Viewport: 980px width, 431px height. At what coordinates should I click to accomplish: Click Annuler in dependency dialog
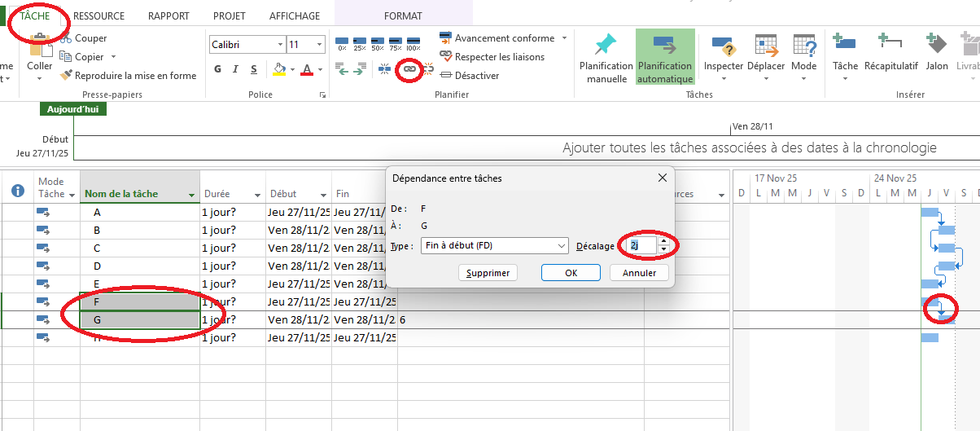(x=639, y=273)
